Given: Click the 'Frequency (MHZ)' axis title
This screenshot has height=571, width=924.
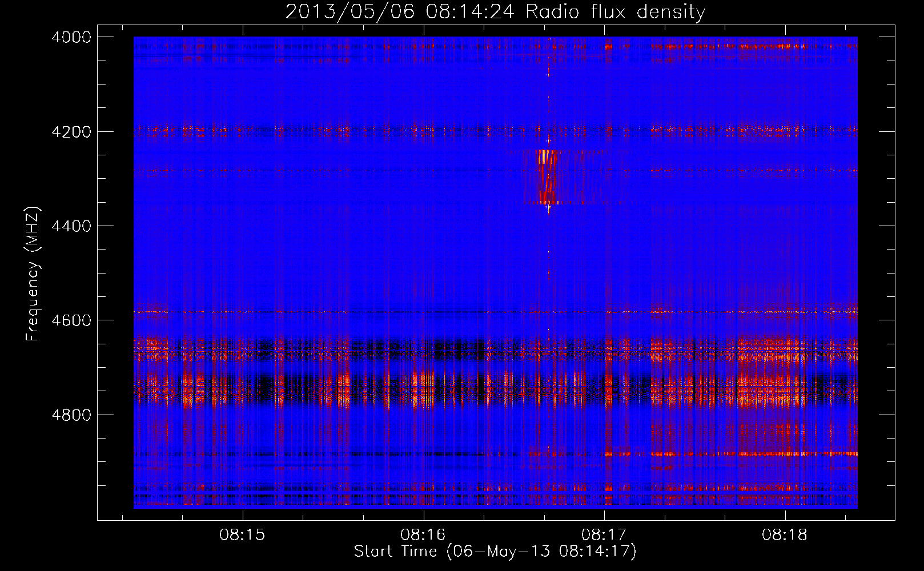Looking at the screenshot, I should [33, 274].
